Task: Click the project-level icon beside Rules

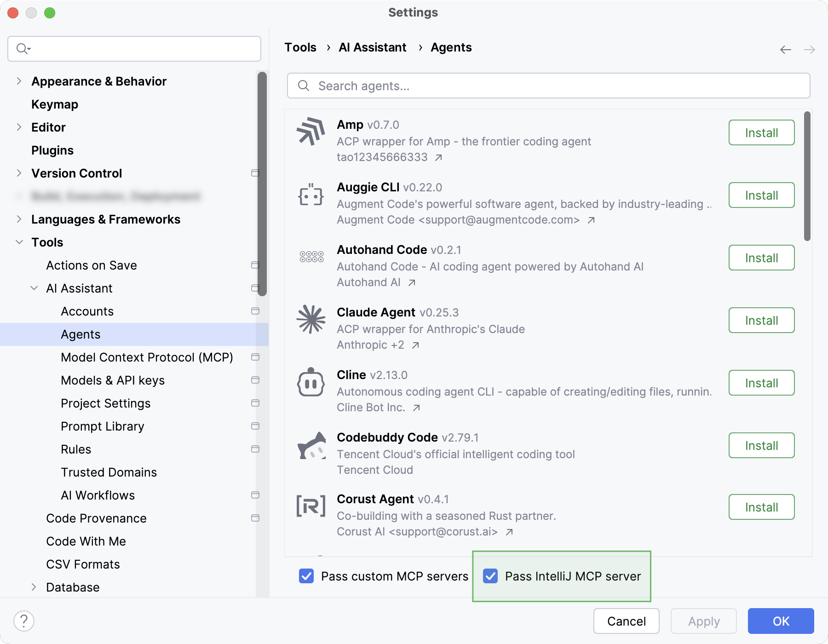Action: click(255, 449)
